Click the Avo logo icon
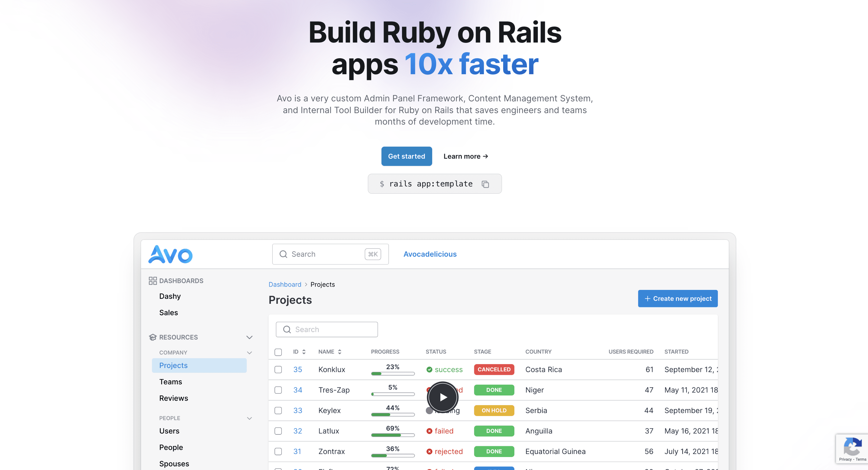The image size is (868, 470). tap(171, 253)
